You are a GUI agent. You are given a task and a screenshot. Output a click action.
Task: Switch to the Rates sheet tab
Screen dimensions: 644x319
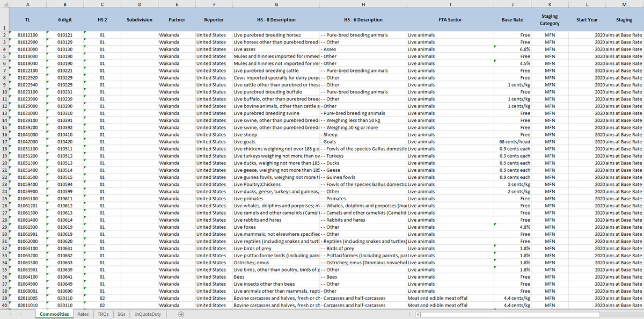(83, 314)
